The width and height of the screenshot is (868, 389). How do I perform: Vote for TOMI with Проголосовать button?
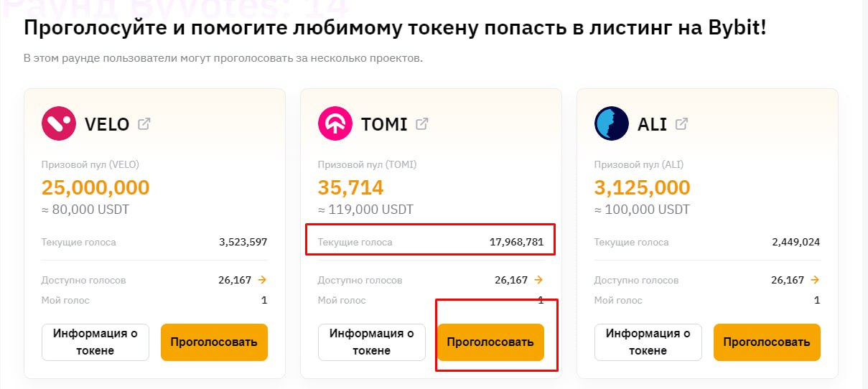[490, 342]
